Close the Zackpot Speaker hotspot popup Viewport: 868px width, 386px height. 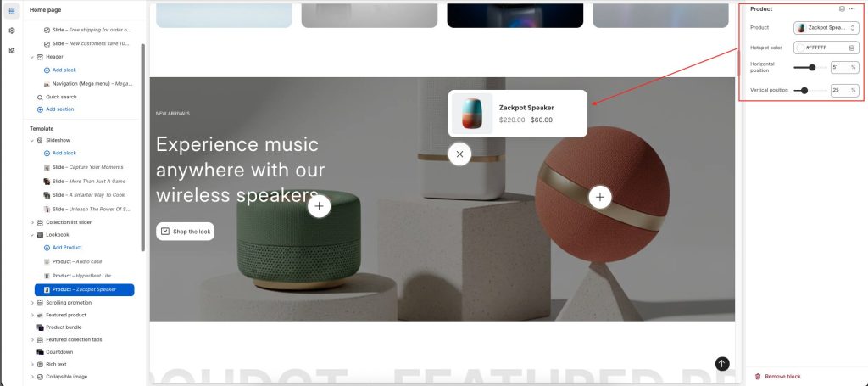point(459,154)
